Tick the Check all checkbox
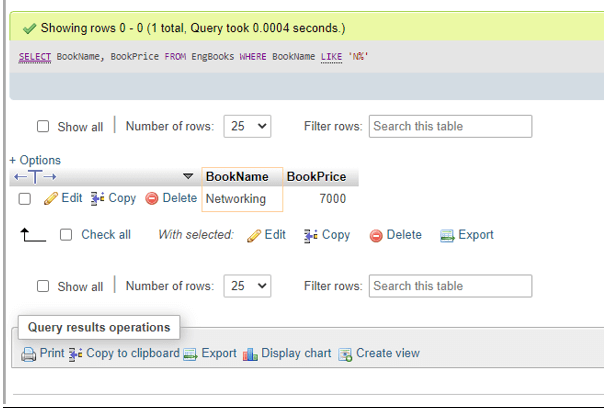Screen dimensions: 604x409 coord(66,235)
